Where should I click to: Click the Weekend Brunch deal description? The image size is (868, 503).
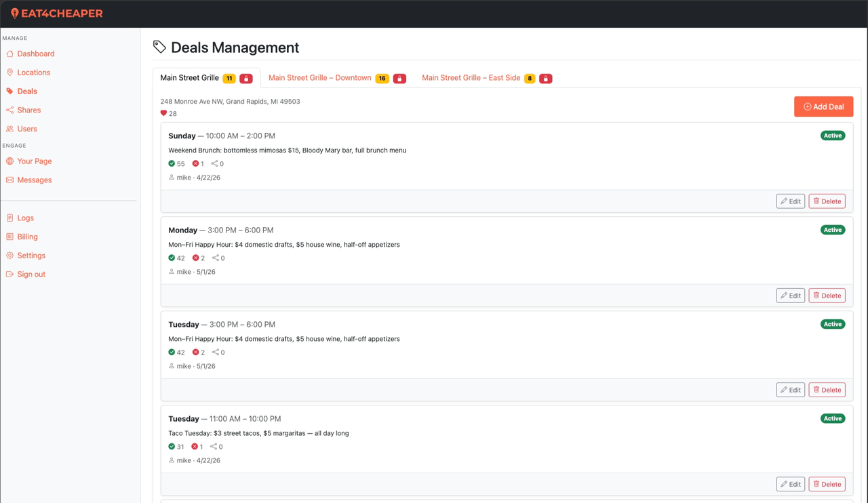point(287,150)
